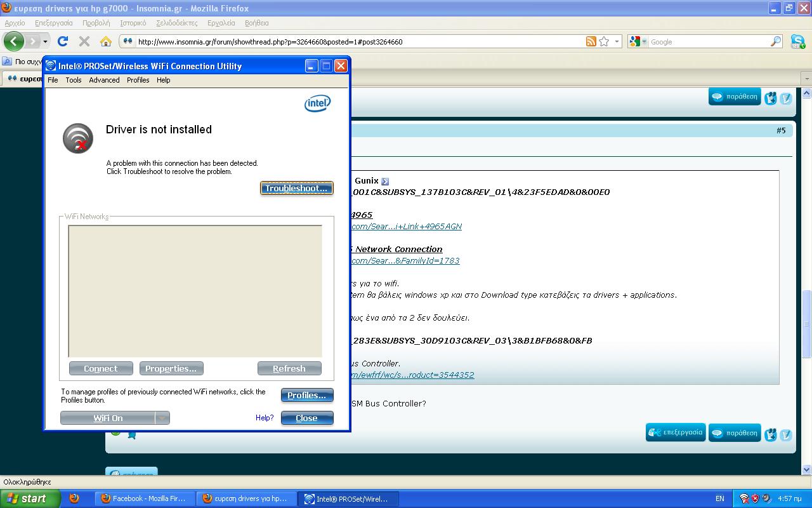Screen dimensions: 812x508
Task: Click the Skype toolbar icon in Firefox
Action: tap(797, 41)
